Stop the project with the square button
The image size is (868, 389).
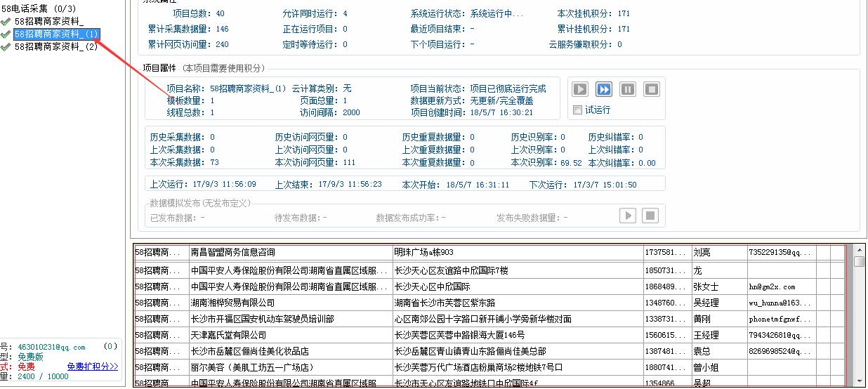click(x=652, y=89)
